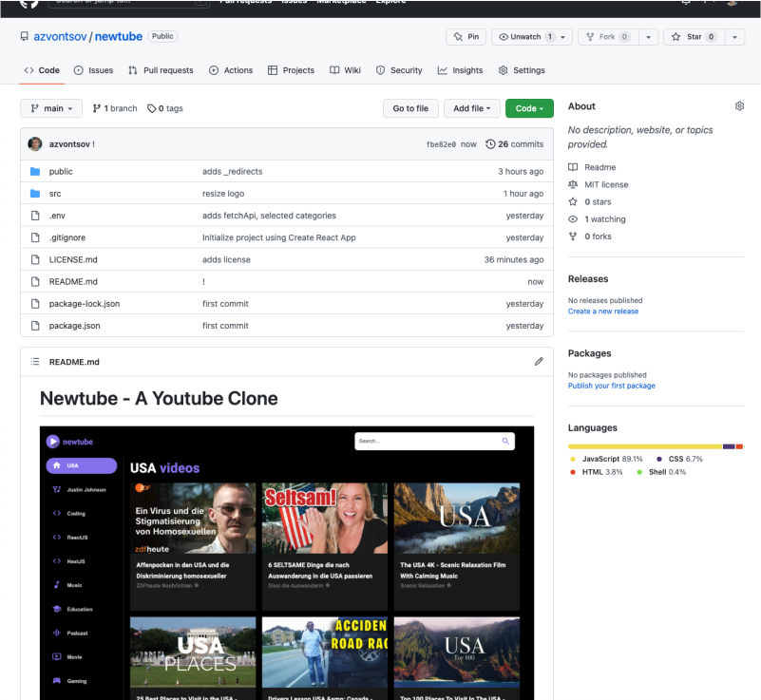This screenshot has height=700, width=761.
Task: Click Create a new release link
Action: [602, 312]
